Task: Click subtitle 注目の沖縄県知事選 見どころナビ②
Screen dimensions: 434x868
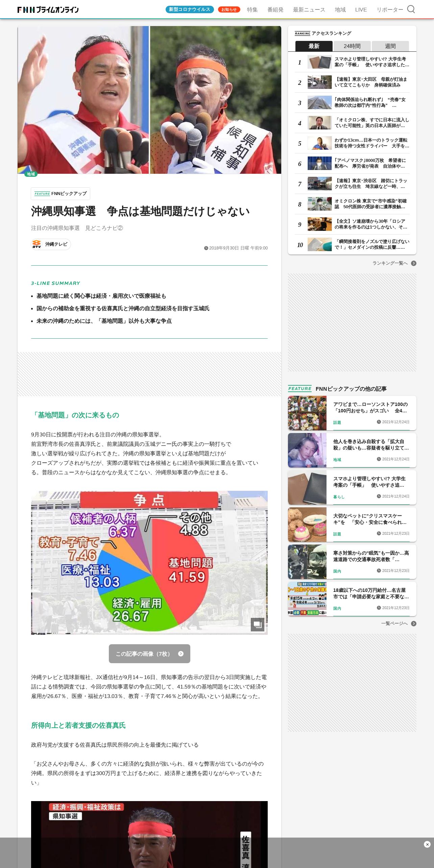Action: (77, 228)
